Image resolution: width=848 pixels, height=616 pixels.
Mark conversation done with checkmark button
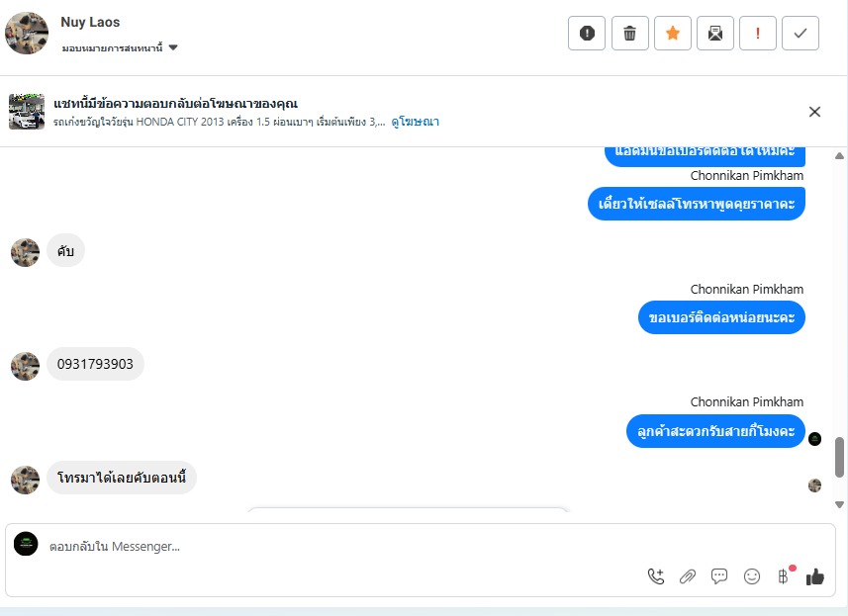[x=800, y=34]
